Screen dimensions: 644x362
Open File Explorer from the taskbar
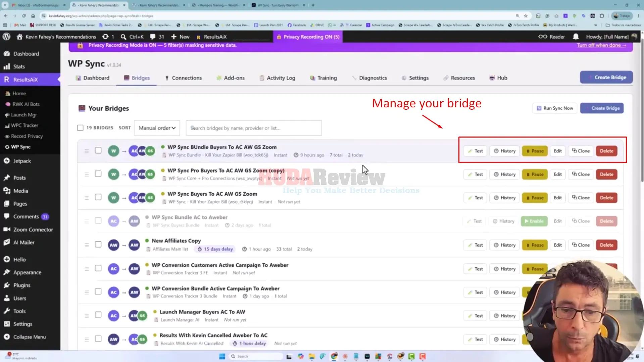click(312, 356)
